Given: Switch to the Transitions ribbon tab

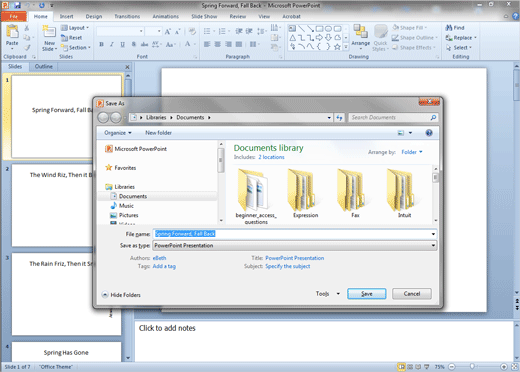Looking at the screenshot, I should (127, 16).
